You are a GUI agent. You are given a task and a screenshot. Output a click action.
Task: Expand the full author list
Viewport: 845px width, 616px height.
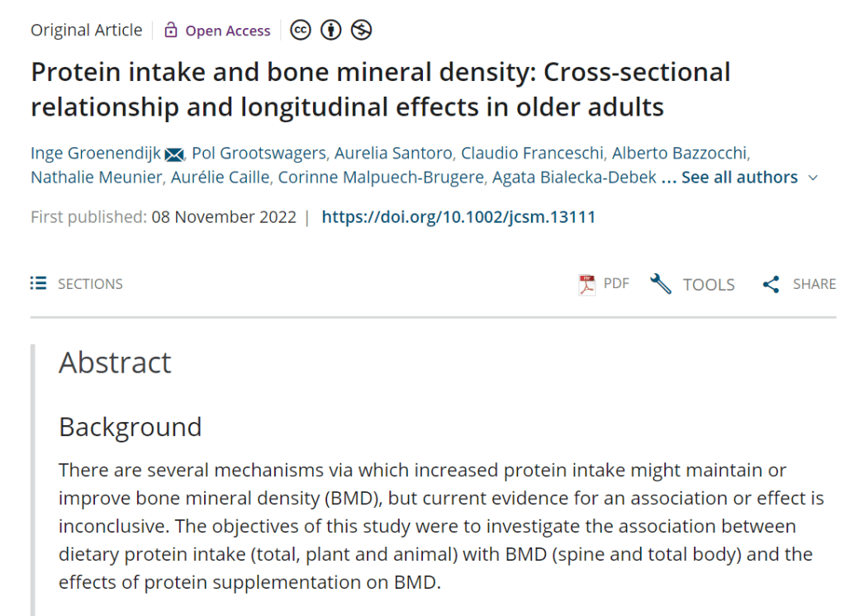[738, 178]
